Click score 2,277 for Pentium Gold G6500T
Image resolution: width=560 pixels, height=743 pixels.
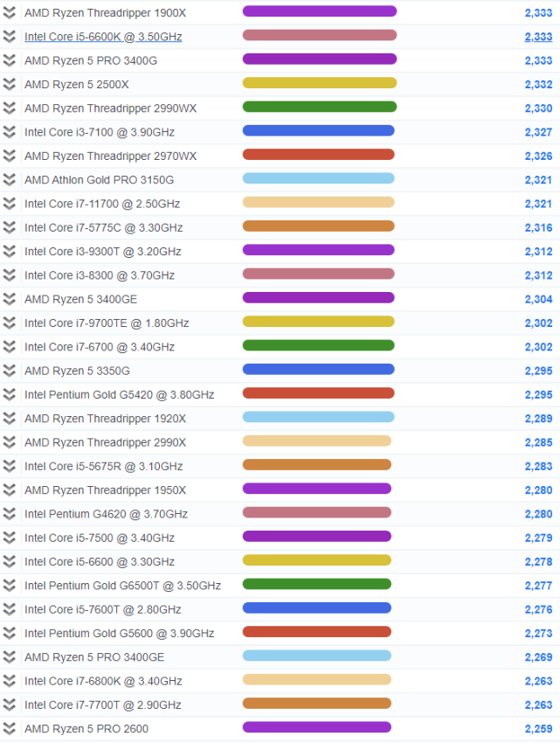(538, 585)
